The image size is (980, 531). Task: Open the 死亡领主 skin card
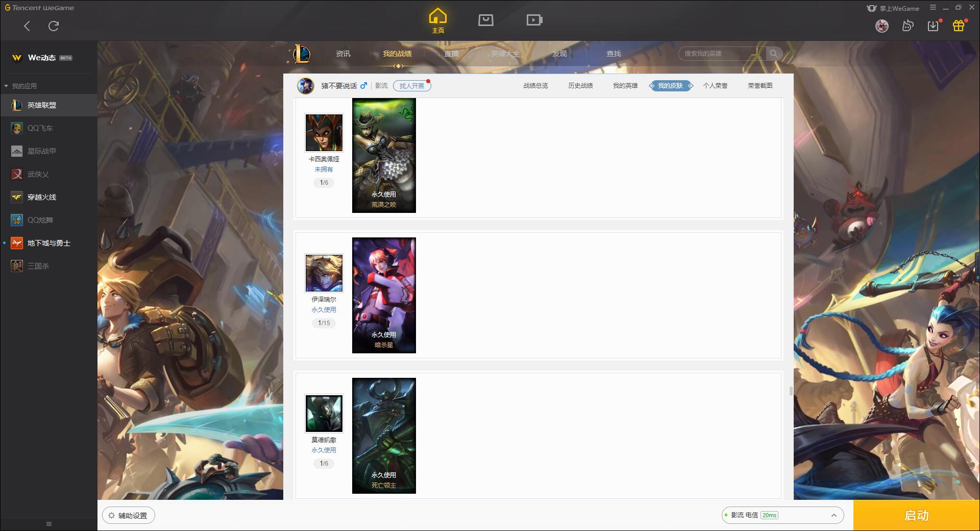pyautogui.click(x=384, y=436)
